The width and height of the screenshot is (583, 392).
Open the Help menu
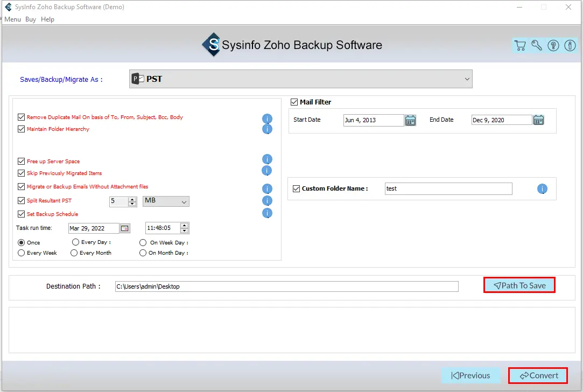click(47, 19)
